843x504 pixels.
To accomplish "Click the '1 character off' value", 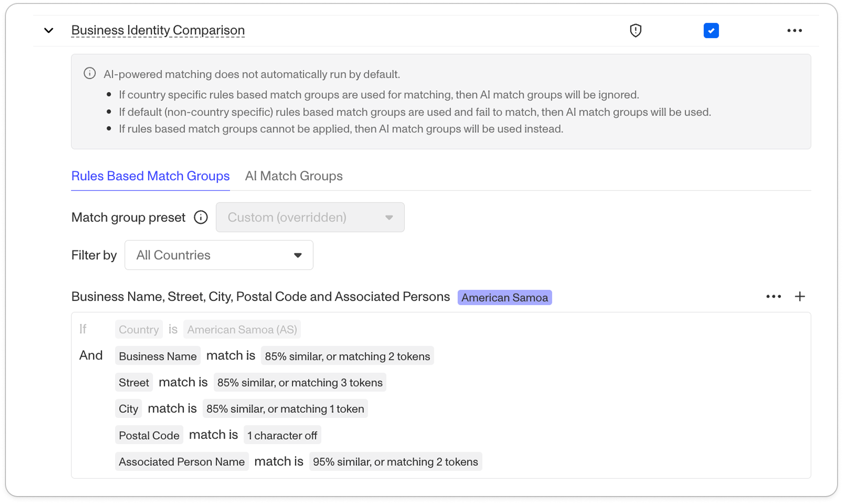I will click(282, 435).
